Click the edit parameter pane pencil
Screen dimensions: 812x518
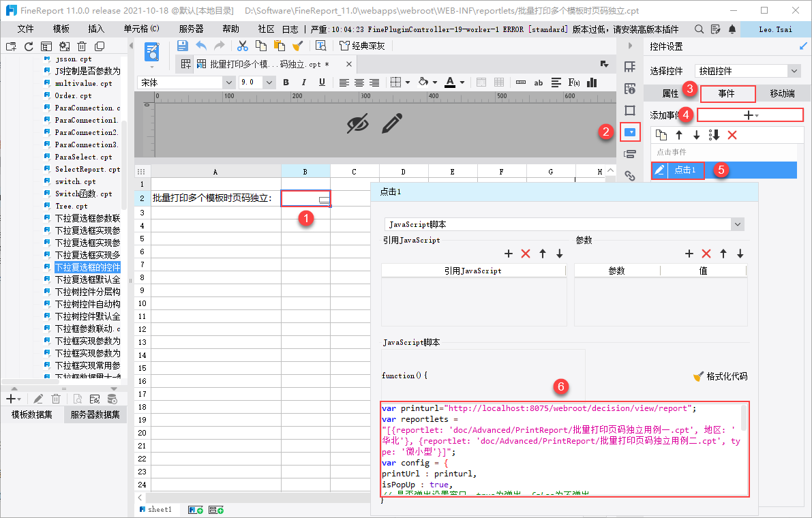[392, 123]
